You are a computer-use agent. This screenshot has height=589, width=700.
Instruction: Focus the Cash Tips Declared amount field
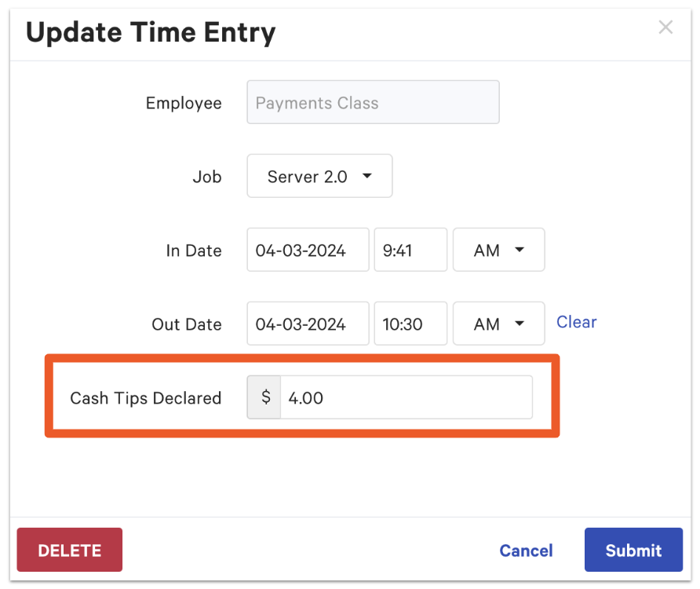pos(406,397)
